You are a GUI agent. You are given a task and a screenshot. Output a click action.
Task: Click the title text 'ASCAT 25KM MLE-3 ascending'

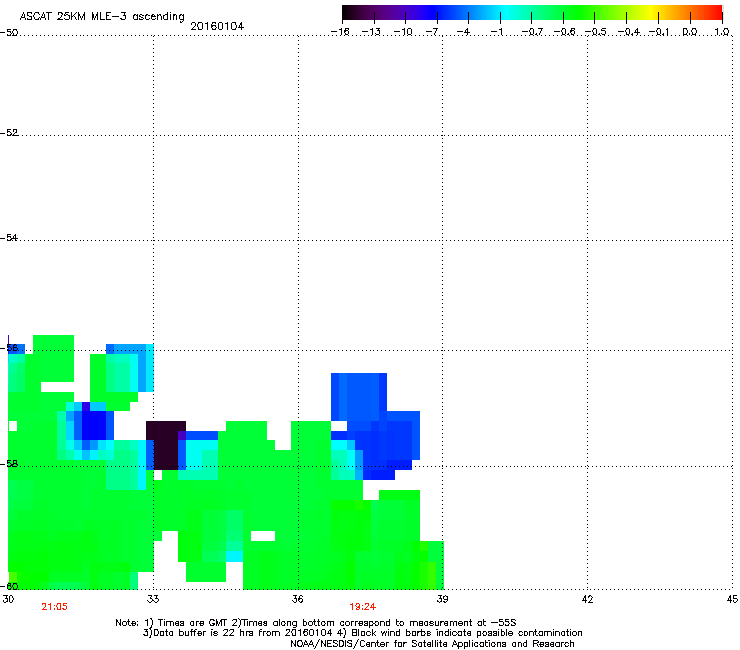point(102,16)
